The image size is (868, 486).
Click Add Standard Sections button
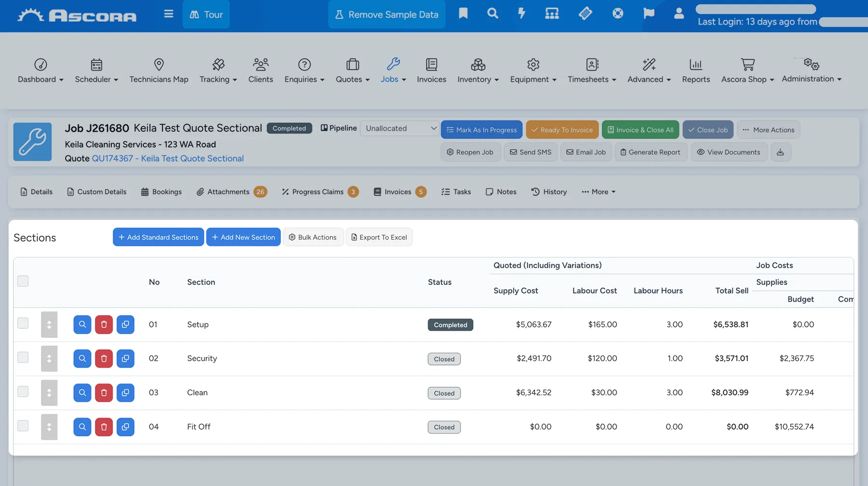click(158, 237)
